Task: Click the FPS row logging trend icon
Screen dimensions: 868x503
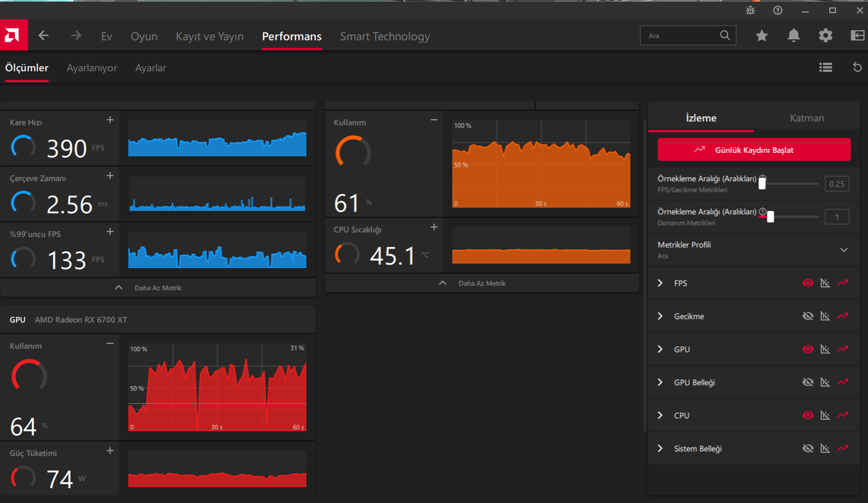Action: coord(843,283)
